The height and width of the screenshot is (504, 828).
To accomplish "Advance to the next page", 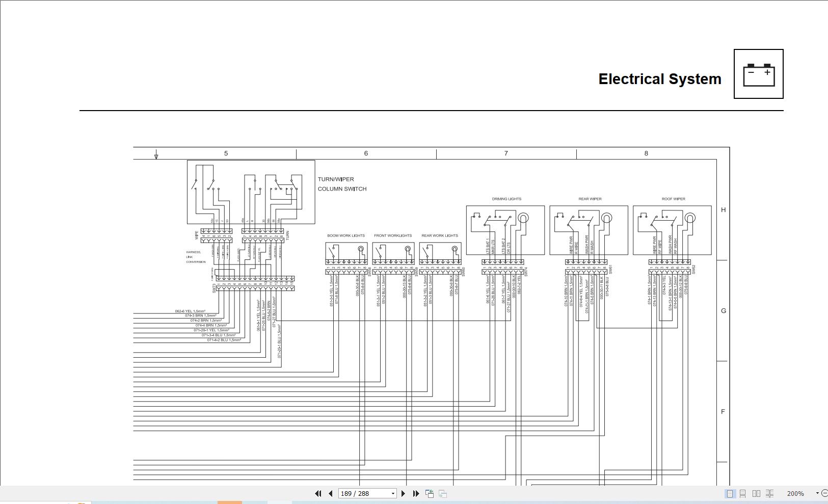I will tap(403, 493).
